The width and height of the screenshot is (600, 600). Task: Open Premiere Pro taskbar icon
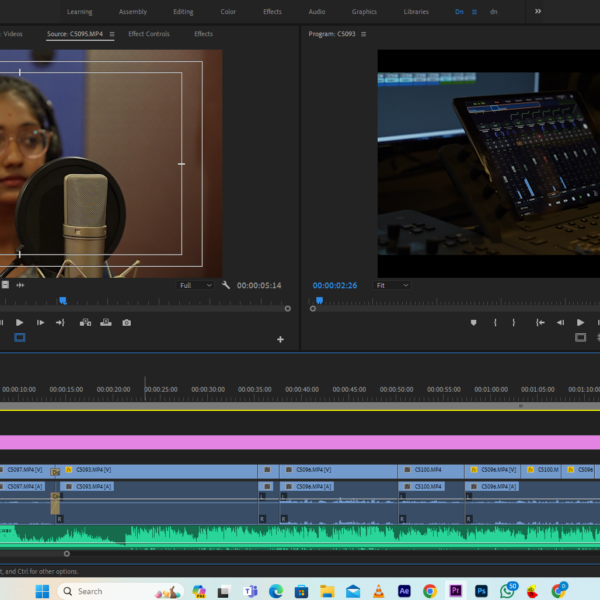click(x=455, y=590)
